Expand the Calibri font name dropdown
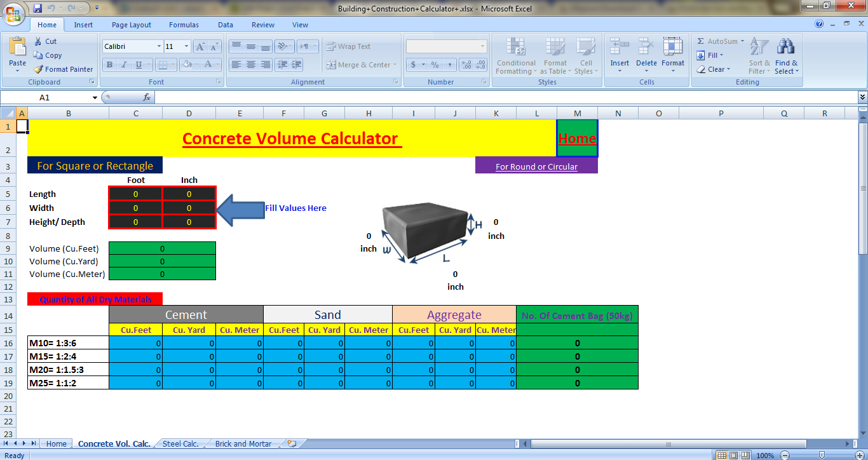This screenshot has height=460, width=868. click(x=159, y=46)
